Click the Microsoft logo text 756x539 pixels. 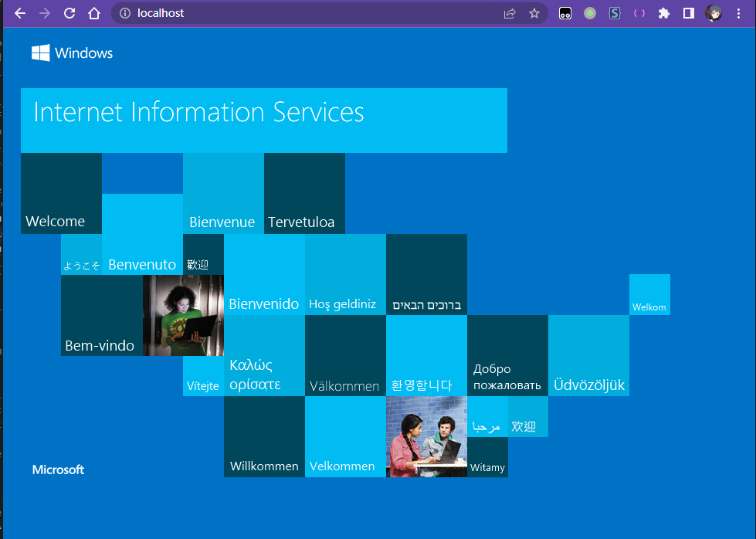59,470
